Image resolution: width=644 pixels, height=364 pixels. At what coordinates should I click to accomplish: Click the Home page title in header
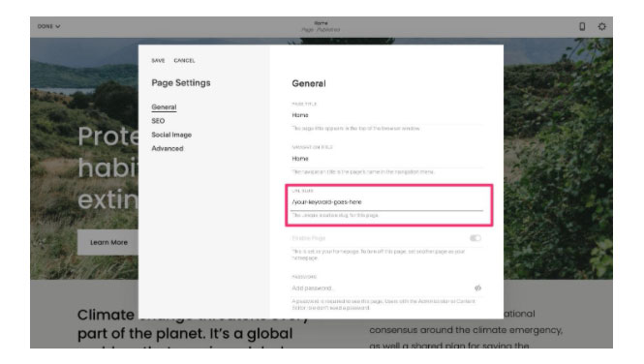pyautogui.click(x=321, y=23)
